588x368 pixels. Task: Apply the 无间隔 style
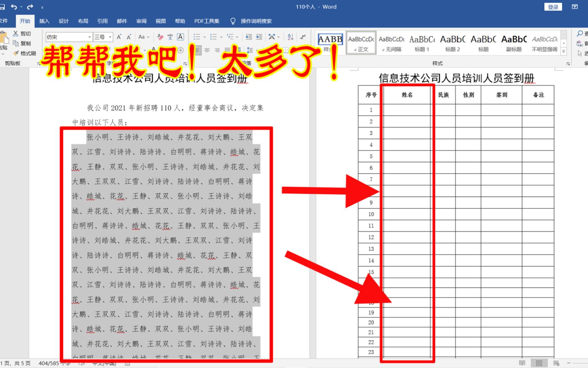click(392, 43)
